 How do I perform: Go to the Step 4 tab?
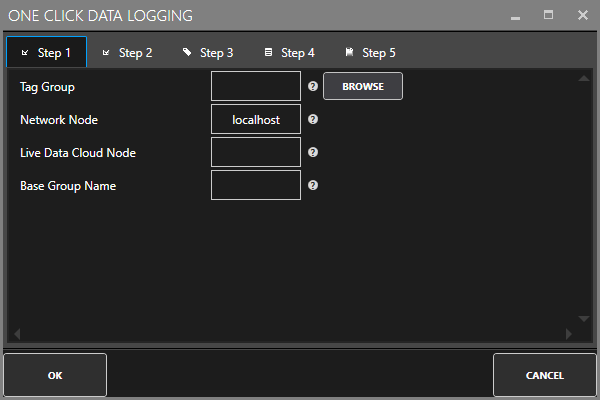coord(289,53)
